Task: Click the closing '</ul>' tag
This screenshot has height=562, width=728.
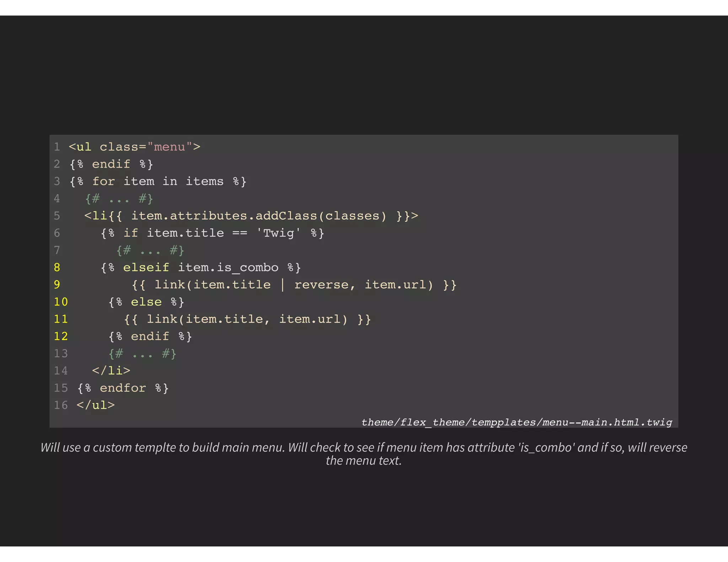Action: tap(96, 405)
